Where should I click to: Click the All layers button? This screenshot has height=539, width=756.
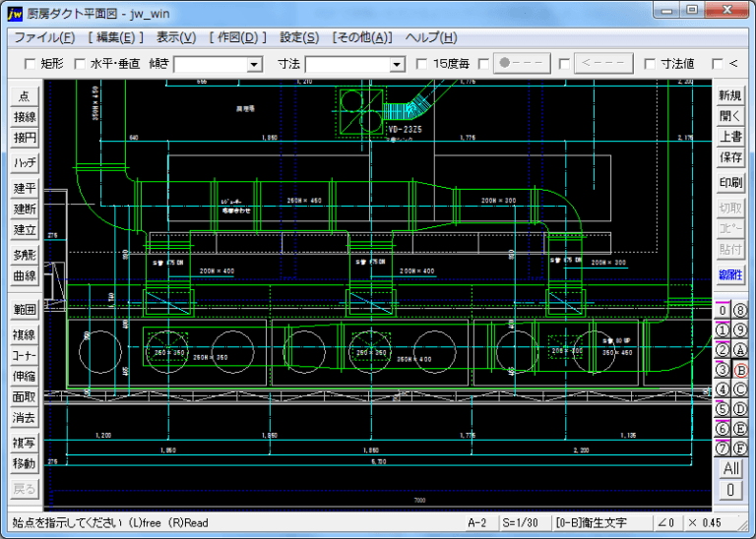(x=730, y=469)
